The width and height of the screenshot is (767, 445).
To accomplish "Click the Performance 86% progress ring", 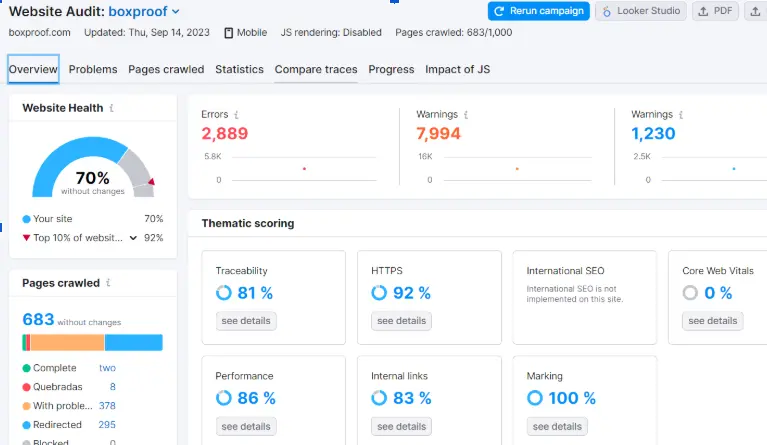I will [224, 398].
